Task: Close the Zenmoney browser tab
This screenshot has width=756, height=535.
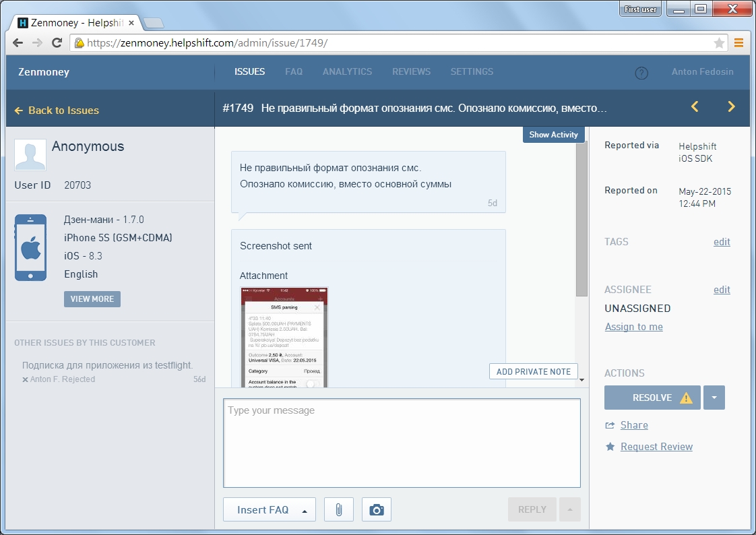Action: [131, 23]
